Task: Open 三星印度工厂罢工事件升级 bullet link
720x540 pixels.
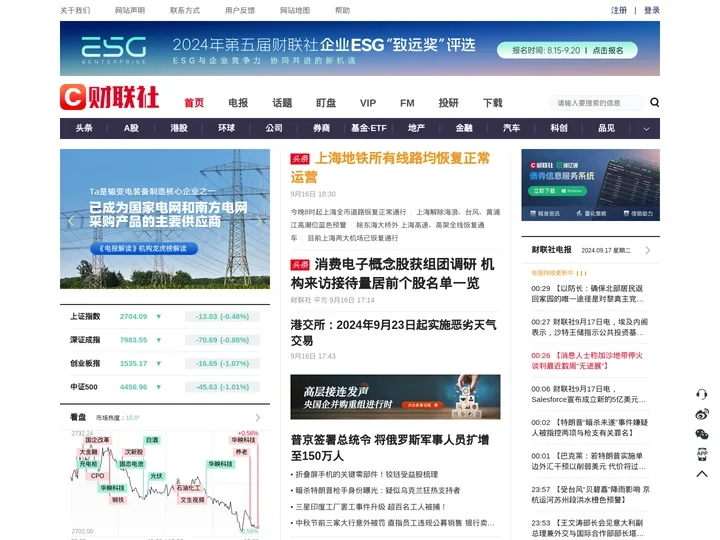Action: [x=370, y=506]
